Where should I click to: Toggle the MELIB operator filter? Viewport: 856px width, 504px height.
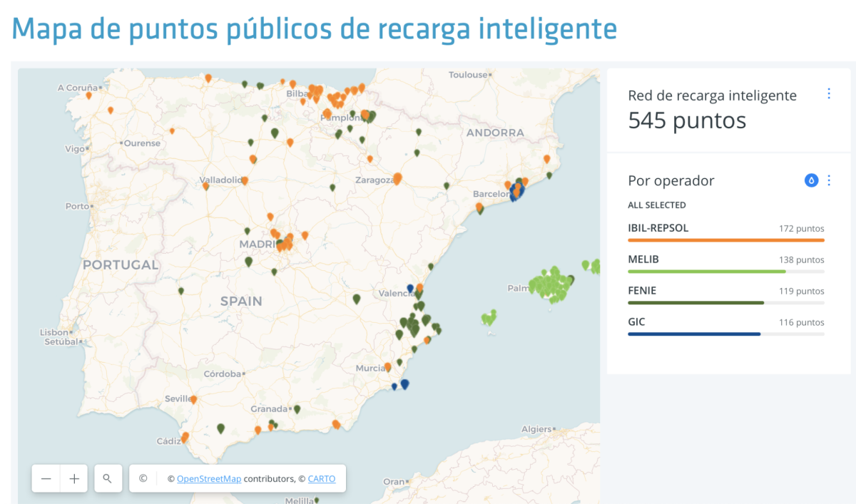(x=643, y=259)
